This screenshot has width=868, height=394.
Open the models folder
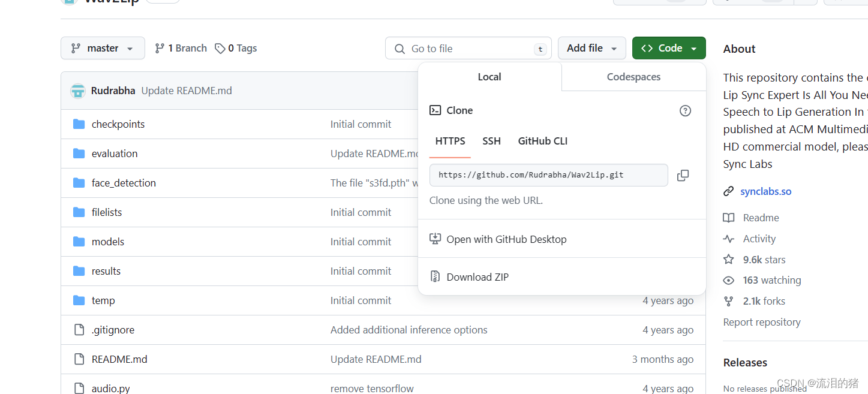[x=108, y=242]
